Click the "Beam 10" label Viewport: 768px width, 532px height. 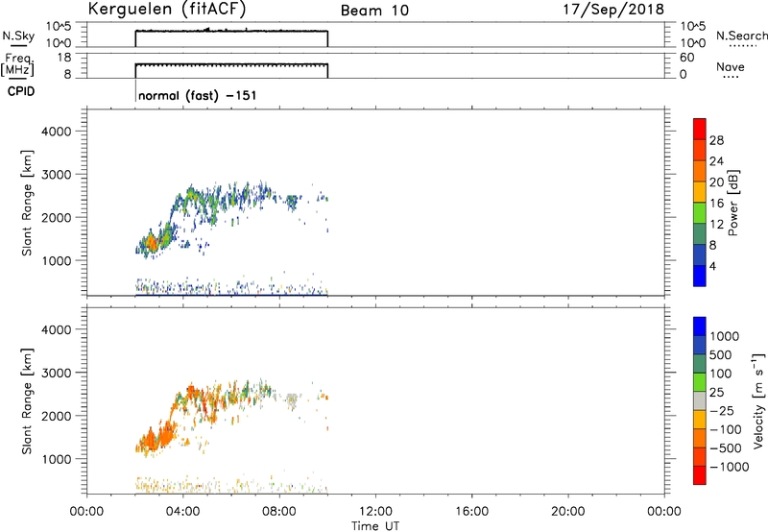374,11
